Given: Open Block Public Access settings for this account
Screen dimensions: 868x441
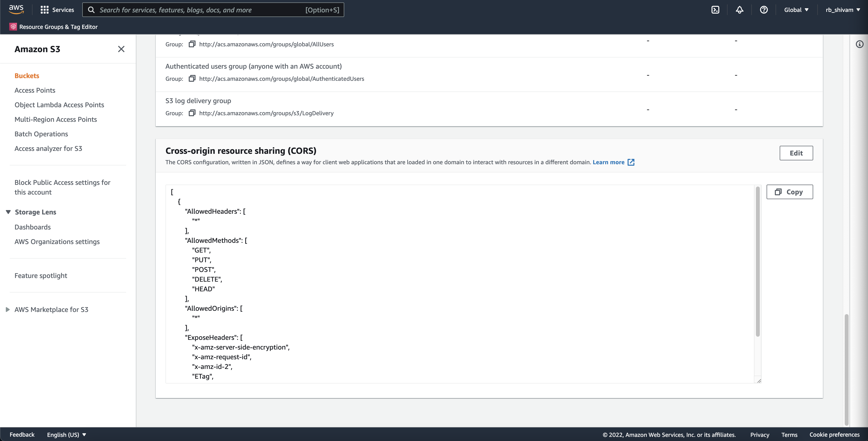Looking at the screenshot, I should (62, 187).
